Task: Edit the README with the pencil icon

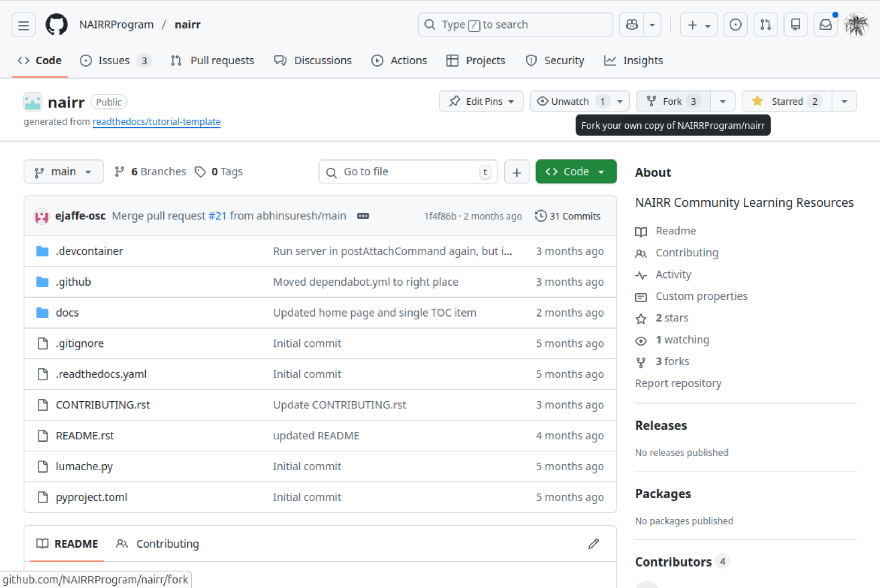Action: (x=593, y=544)
